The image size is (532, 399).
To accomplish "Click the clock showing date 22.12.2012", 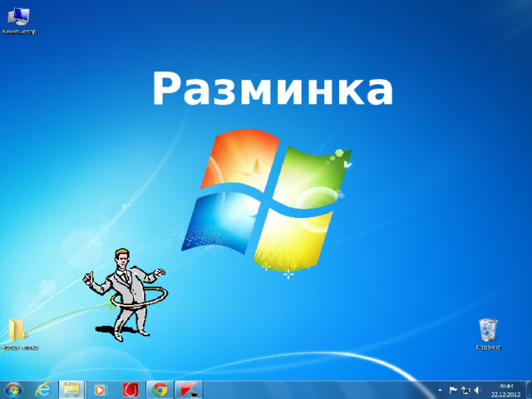I will tap(505, 390).
